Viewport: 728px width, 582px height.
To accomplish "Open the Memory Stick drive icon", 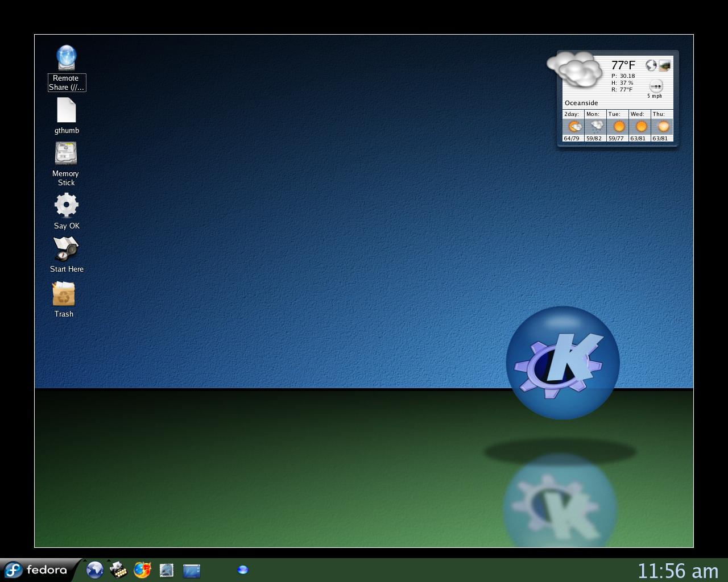I will [x=66, y=153].
